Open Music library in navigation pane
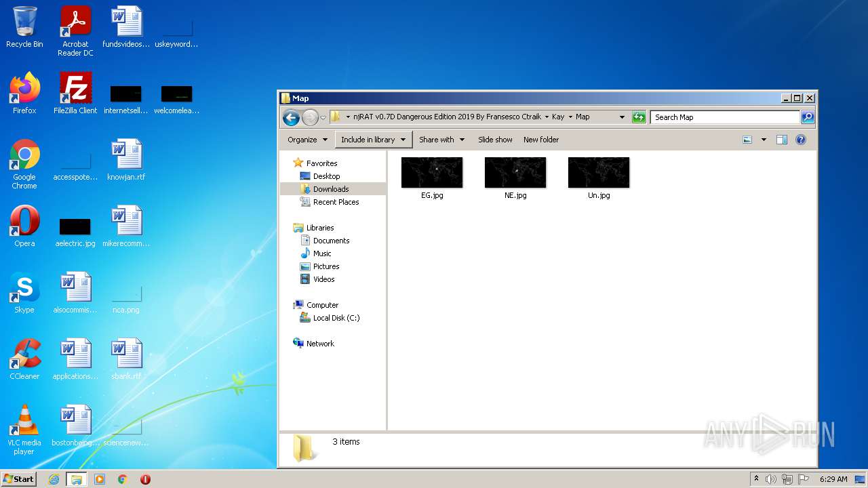 pyautogui.click(x=322, y=253)
